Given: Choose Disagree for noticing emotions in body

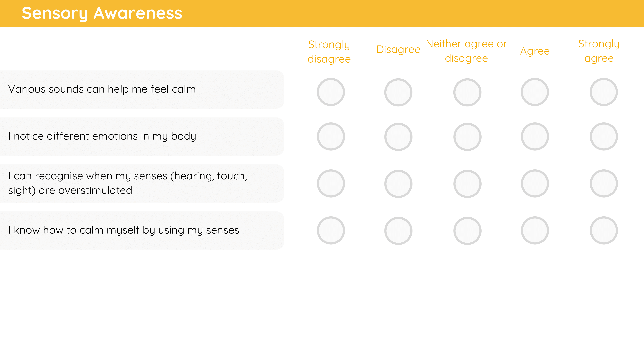Looking at the screenshot, I should 398,137.
